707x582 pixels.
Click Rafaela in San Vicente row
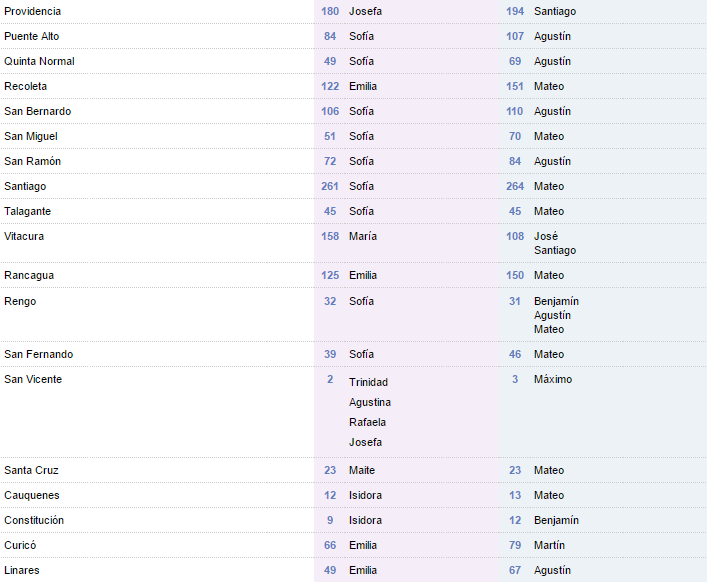[367, 422]
